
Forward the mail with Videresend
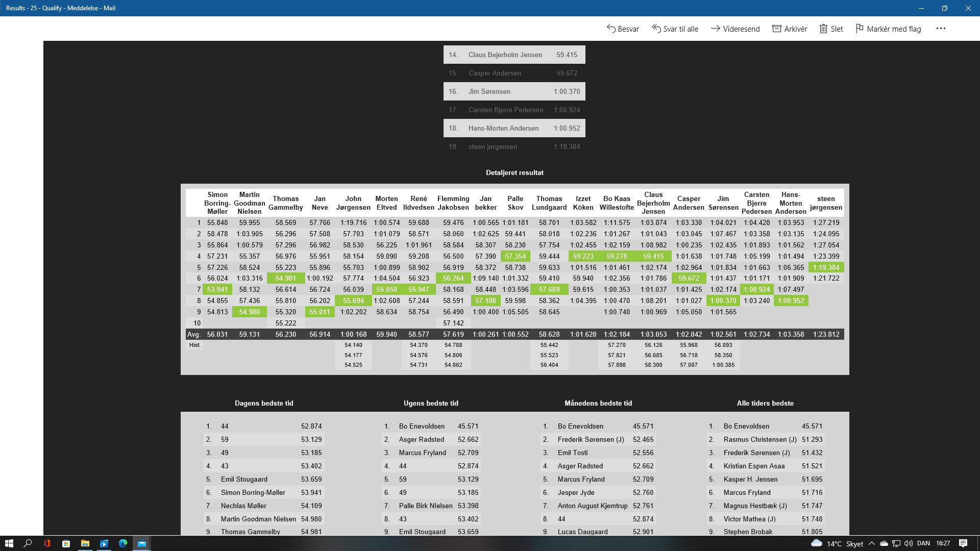735,29
